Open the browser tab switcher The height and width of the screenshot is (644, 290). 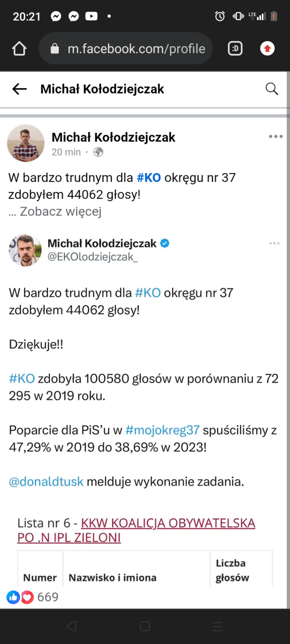[x=235, y=48]
